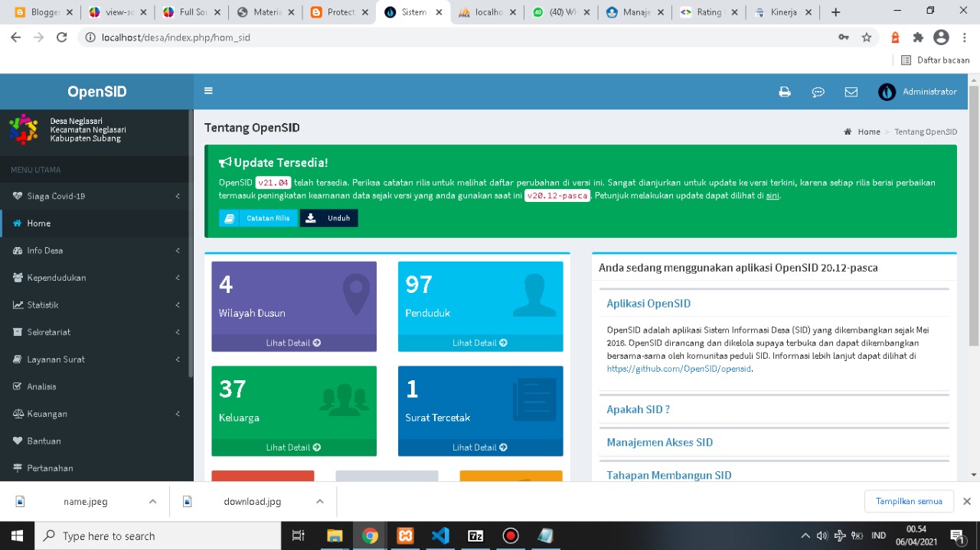This screenshot has height=550, width=980.
Task: Click the Kependudukan users icon
Action: pyautogui.click(x=18, y=278)
